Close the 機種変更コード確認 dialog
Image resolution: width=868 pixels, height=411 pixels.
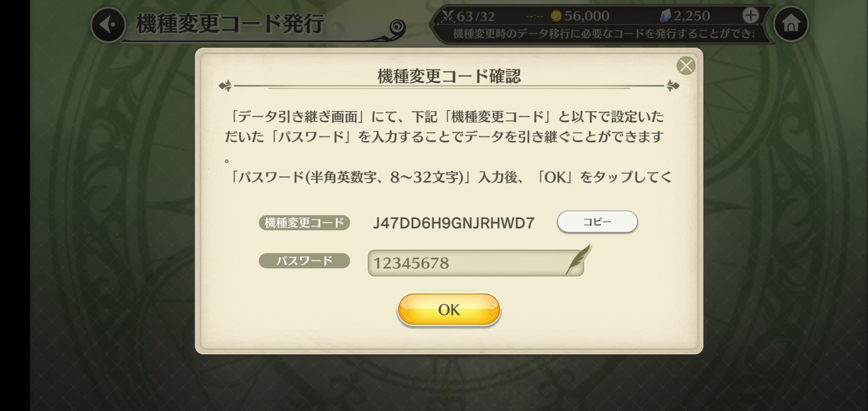pos(686,65)
